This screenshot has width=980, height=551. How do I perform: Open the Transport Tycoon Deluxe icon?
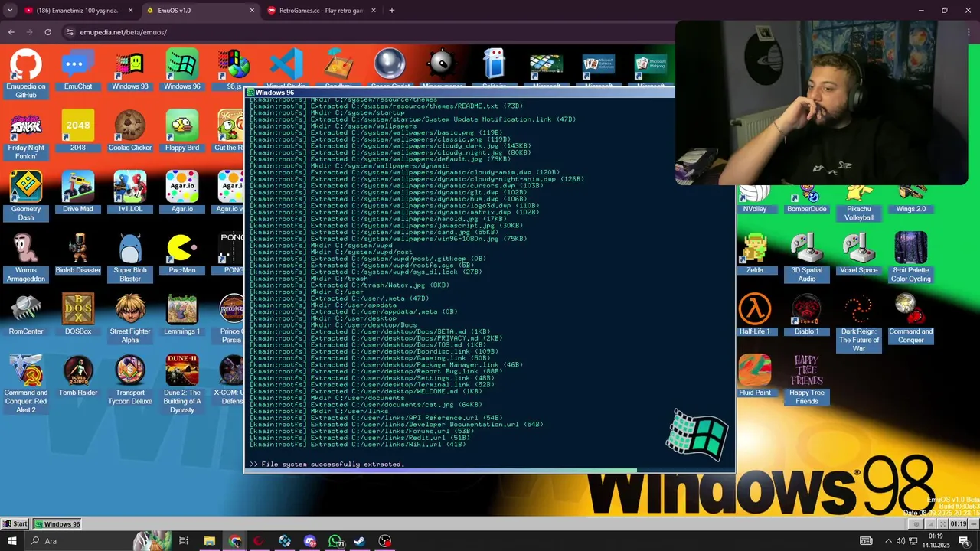click(130, 380)
